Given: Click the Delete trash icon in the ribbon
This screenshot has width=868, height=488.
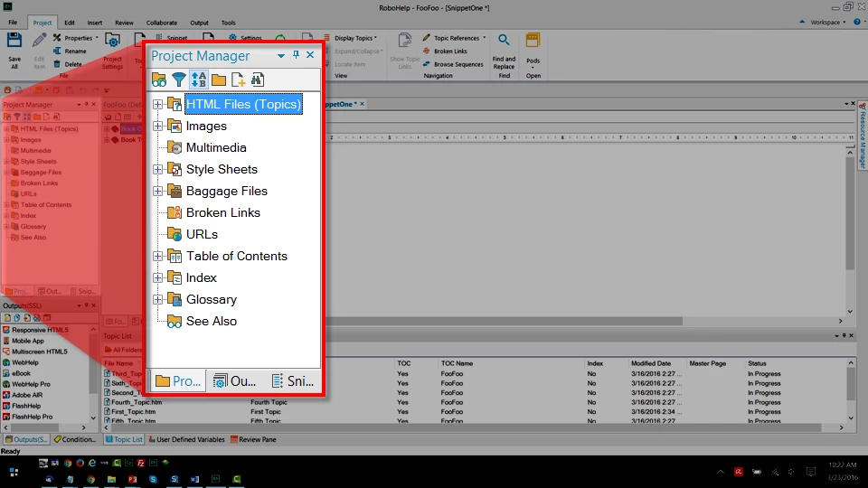Looking at the screenshot, I should 57,64.
